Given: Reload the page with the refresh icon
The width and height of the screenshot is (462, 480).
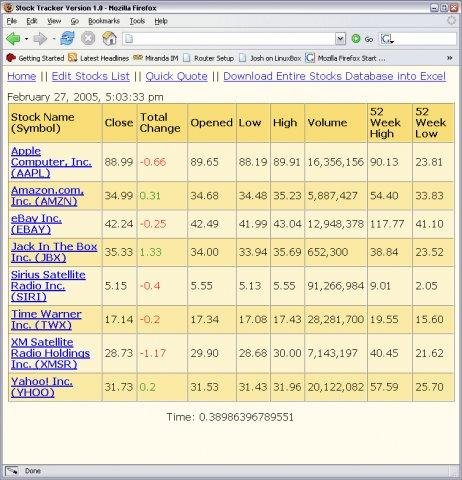Looking at the screenshot, I should click(x=67, y=39).
